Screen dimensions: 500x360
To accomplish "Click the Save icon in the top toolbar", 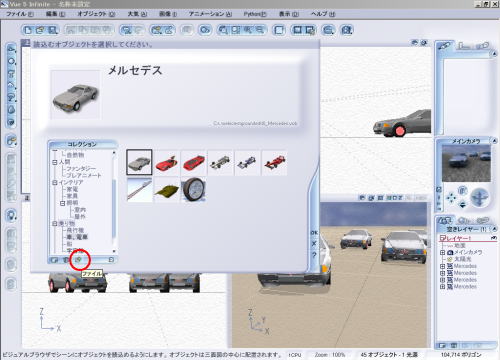I will click(x=52, y=30).
